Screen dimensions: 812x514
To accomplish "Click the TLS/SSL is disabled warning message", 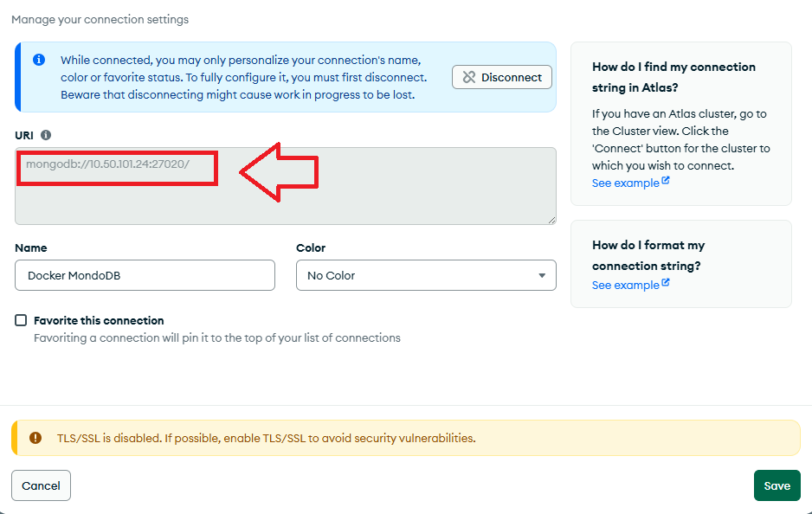I will [266, 438].
